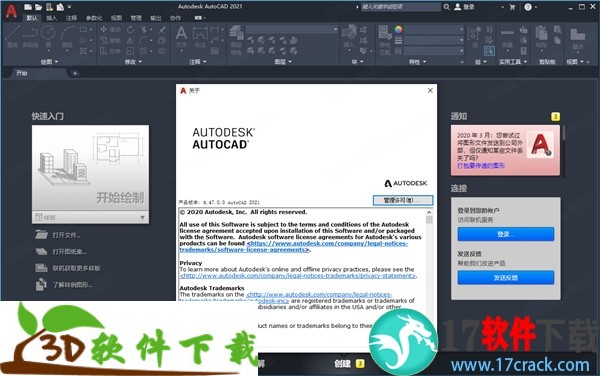600x376 pixels.
Task: Click the AutoCAD application menu logo
Action: [11, 11]
